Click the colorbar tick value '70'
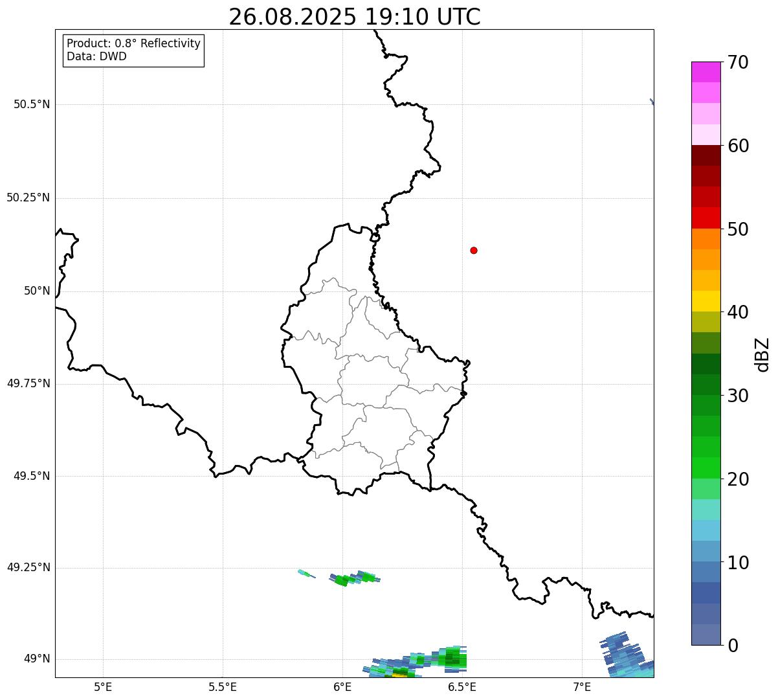The width and height of the screenshot is (778, 700). click(738, 62)
